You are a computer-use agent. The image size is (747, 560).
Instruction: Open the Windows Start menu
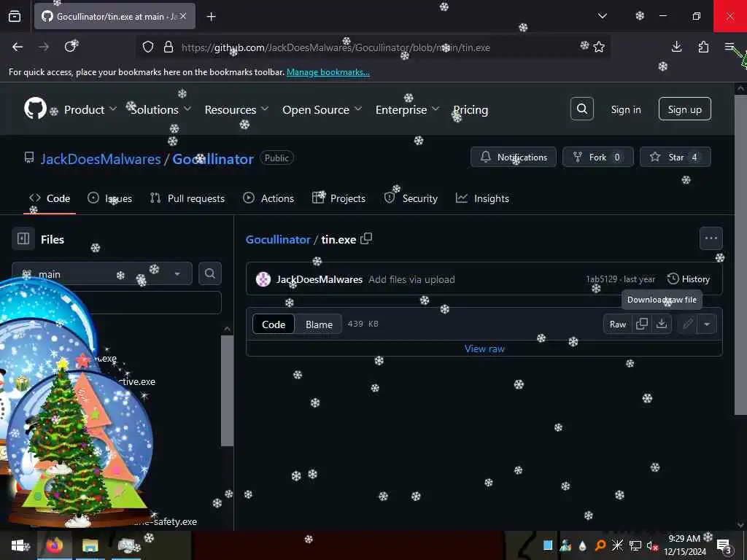tap(18, 545)
